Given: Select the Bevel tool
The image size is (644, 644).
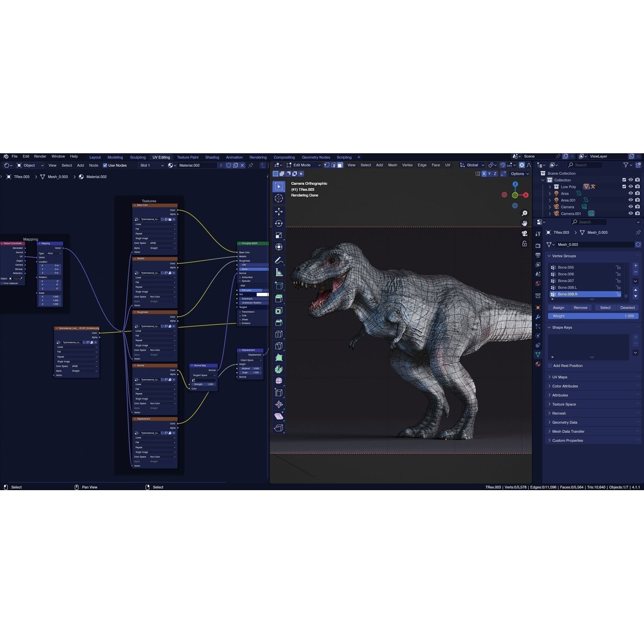Looking at the screenshot, I should coord(279,323).
